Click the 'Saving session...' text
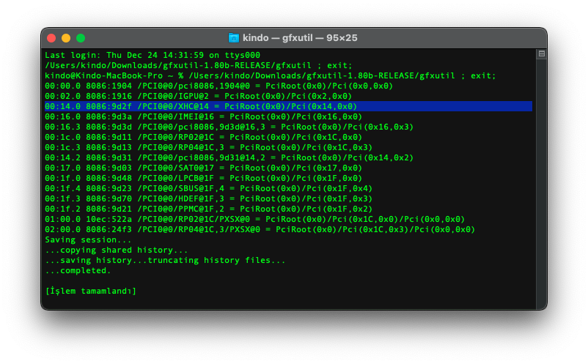The image size is (588, 364). (89, 239)
